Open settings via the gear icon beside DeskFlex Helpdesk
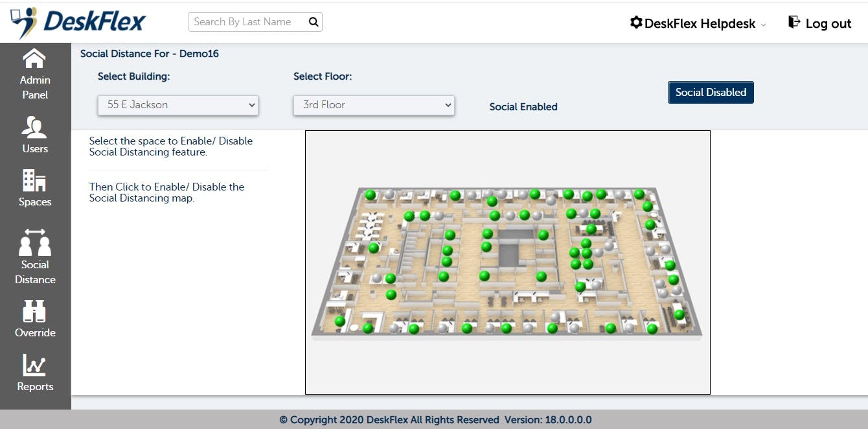The image size is (868, 429). tap(637, 21)
